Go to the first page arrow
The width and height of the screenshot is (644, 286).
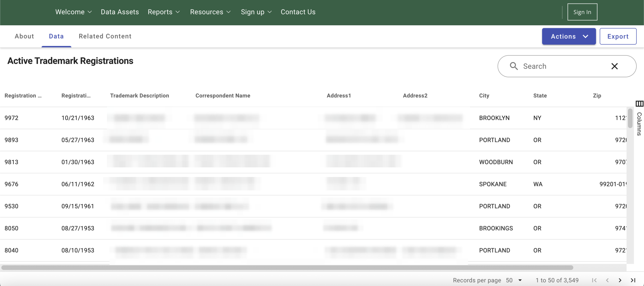[x=594, y=280]
